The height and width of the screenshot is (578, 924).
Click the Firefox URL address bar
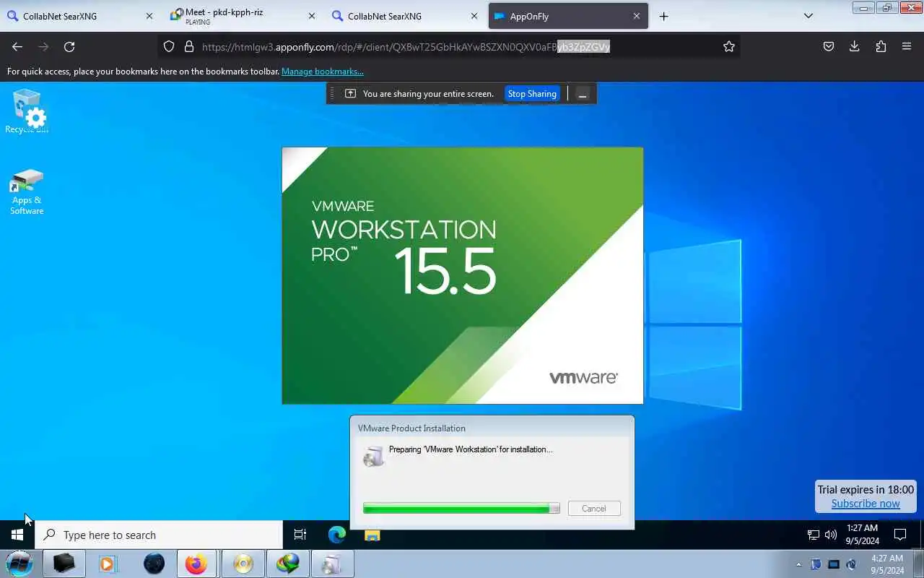[x=448, y=46]
